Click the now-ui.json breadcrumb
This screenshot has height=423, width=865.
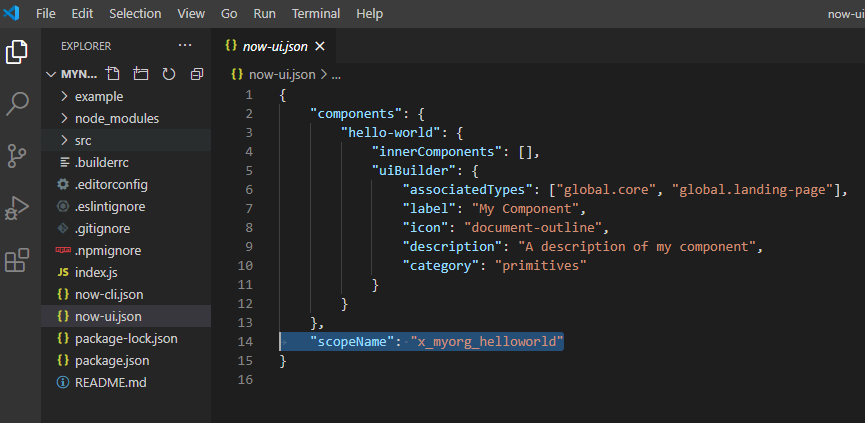tap(281, 74)
